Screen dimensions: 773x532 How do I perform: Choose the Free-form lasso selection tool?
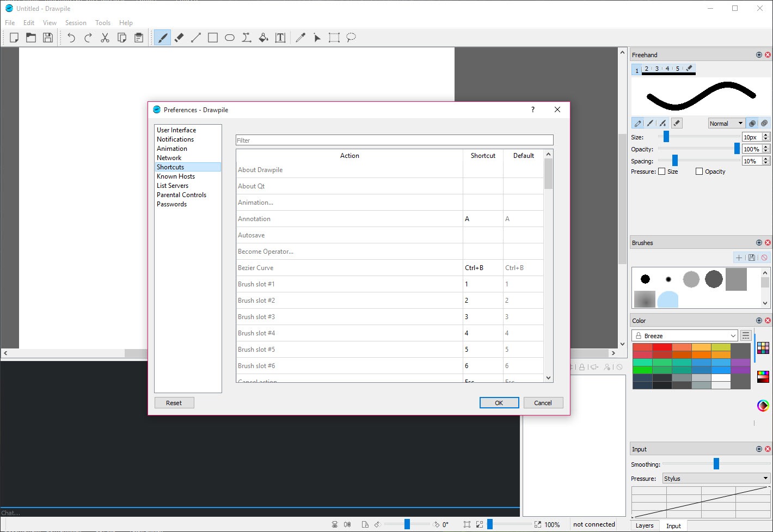click(x=351, y=38)
